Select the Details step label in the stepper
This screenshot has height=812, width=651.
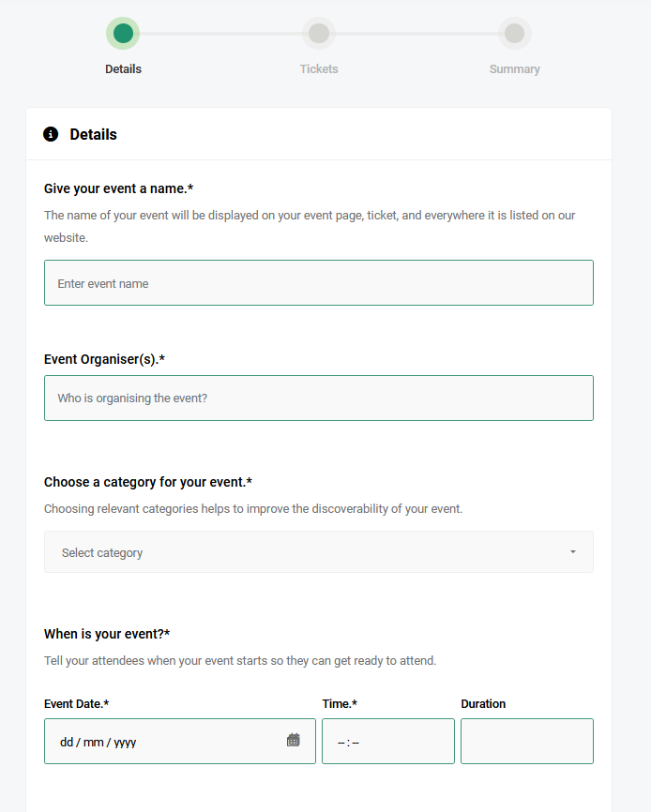click(123, 68)
